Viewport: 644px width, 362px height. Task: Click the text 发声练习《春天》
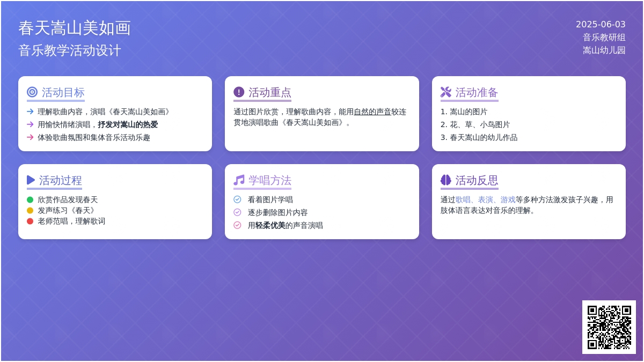(68, 210)
